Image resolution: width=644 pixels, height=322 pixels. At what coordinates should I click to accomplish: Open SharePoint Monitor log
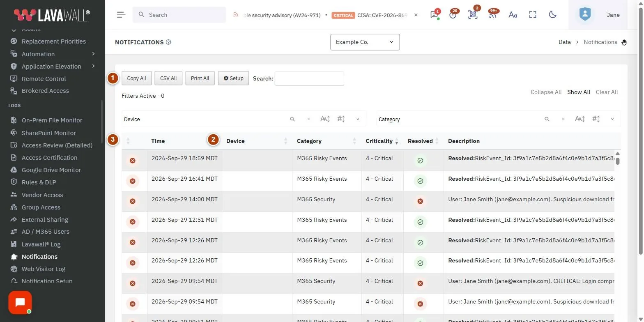click(x=48, y=133)
